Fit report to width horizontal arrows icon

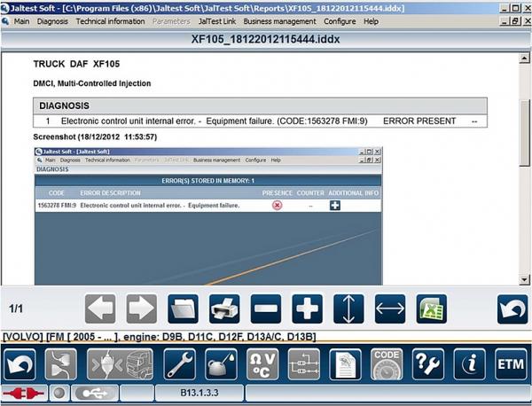click(390, 308)
